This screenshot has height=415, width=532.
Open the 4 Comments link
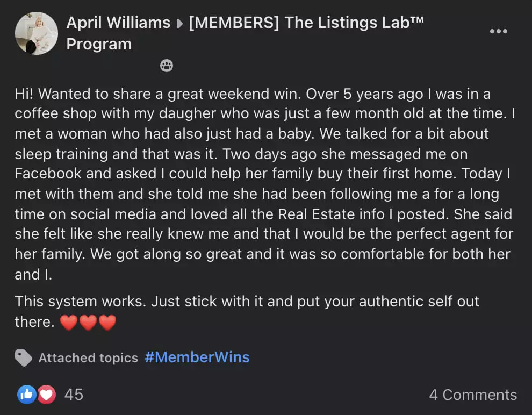point(473,395)
